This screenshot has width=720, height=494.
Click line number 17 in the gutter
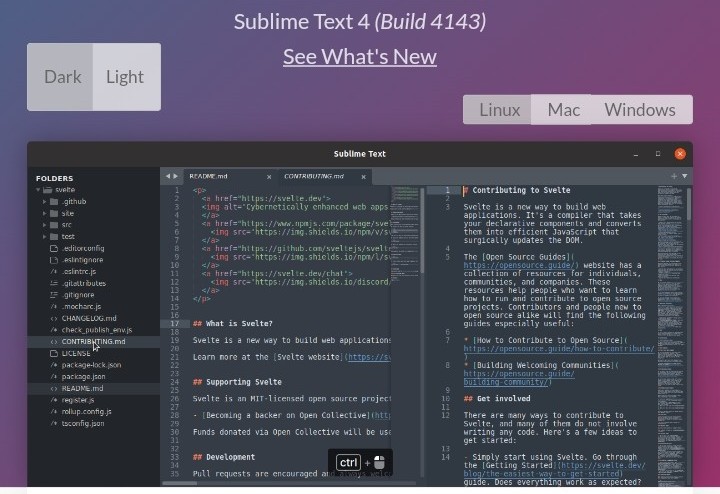click(x=174, y=324)
